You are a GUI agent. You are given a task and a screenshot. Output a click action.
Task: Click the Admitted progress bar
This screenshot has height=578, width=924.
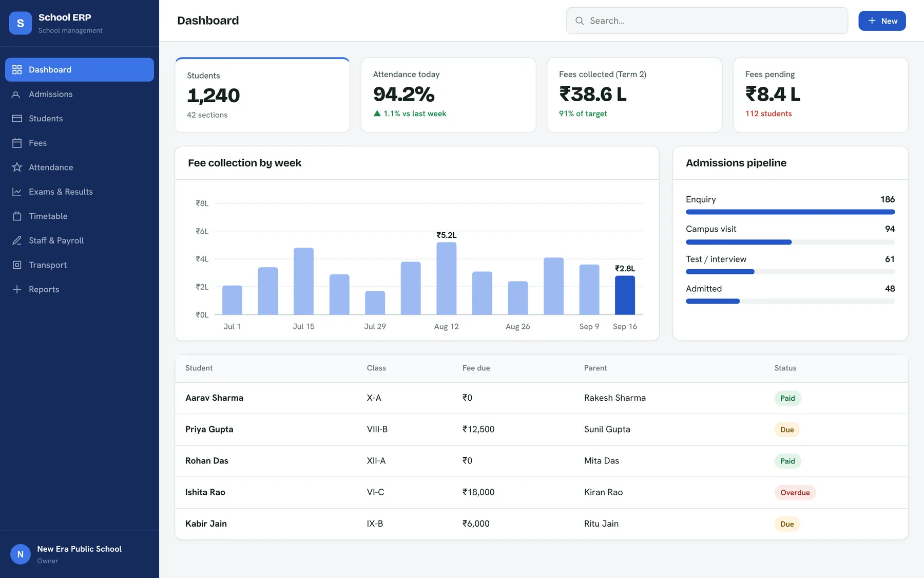click(790, 302)
